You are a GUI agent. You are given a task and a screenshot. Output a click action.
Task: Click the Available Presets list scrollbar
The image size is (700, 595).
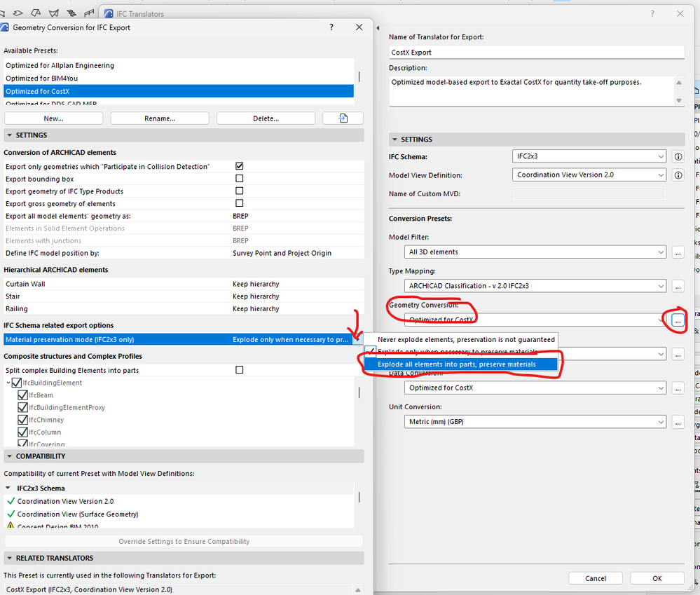[x=359, y=77]
